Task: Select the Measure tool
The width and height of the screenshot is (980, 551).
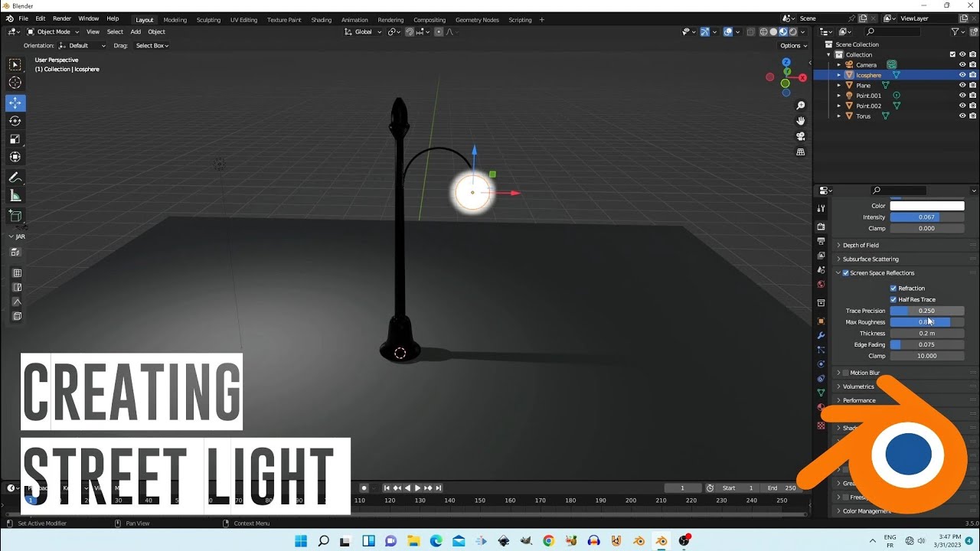Action: click(x=15, y=196)
